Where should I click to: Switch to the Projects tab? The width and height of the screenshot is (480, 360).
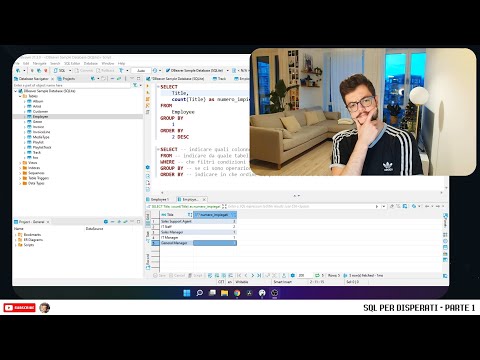(66, 79)
